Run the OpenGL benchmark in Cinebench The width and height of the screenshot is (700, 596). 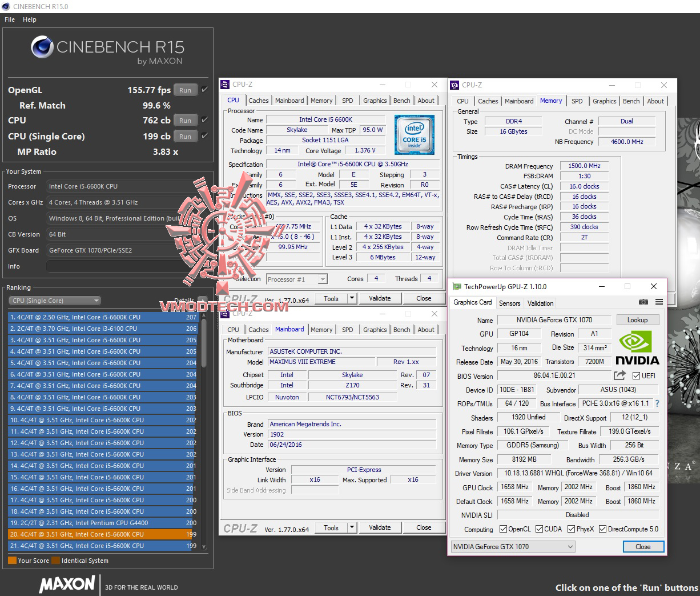pyautogui.click(x=185, y=90)
